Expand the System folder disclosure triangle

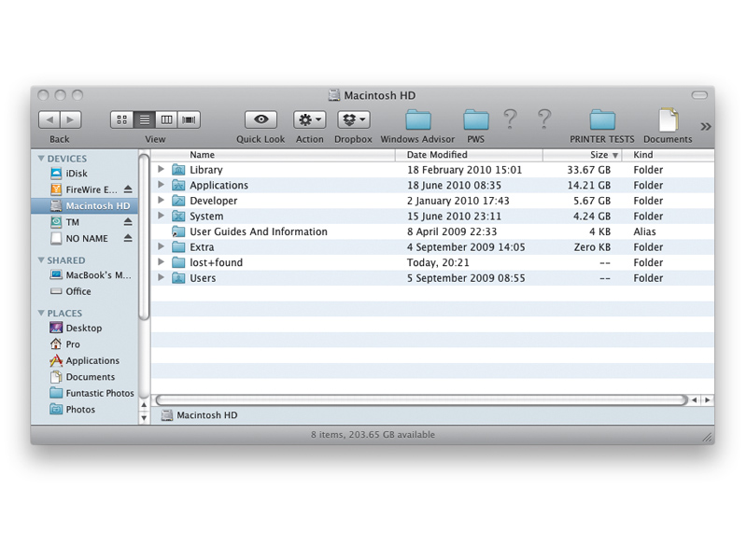click(161, 216)
